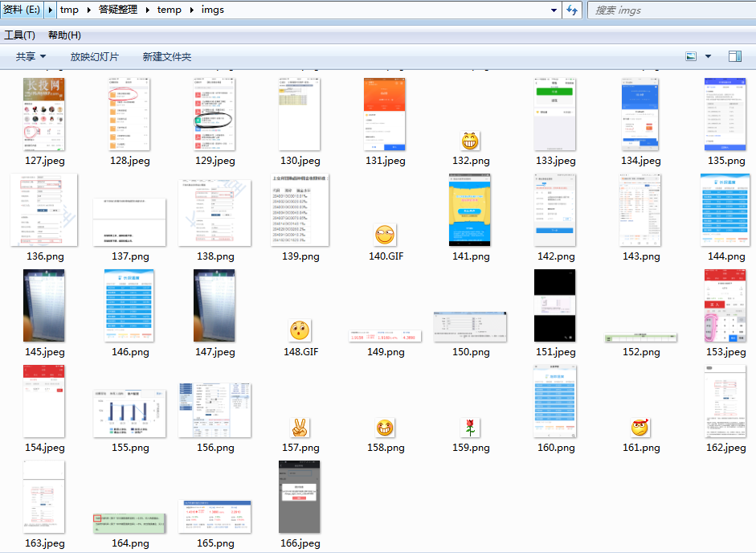Select the 151.jpeg black thumbnail
The height and width of the screenshot is (553, 756).
[x=555, y=305]
